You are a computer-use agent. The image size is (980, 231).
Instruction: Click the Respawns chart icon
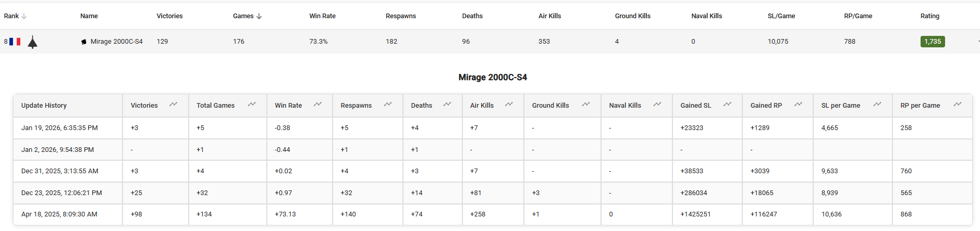click(x=388, y=105)
